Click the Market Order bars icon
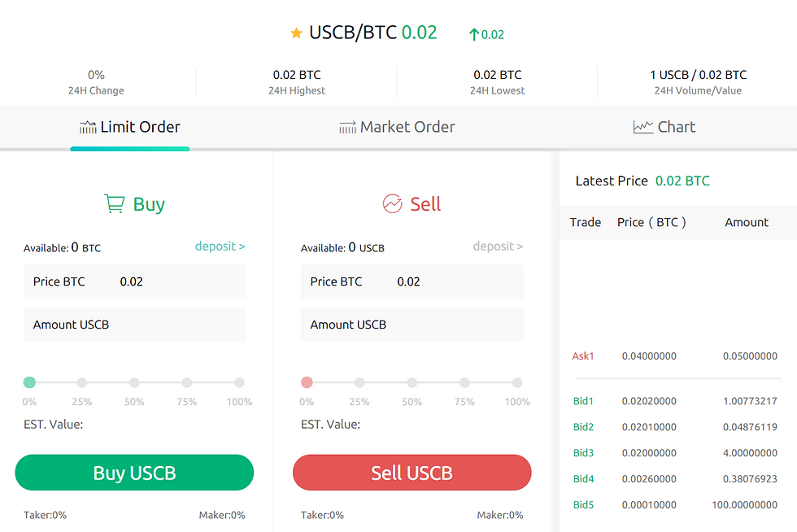The height and width of the screenshot is (532, 797). (x=347, y=127)
